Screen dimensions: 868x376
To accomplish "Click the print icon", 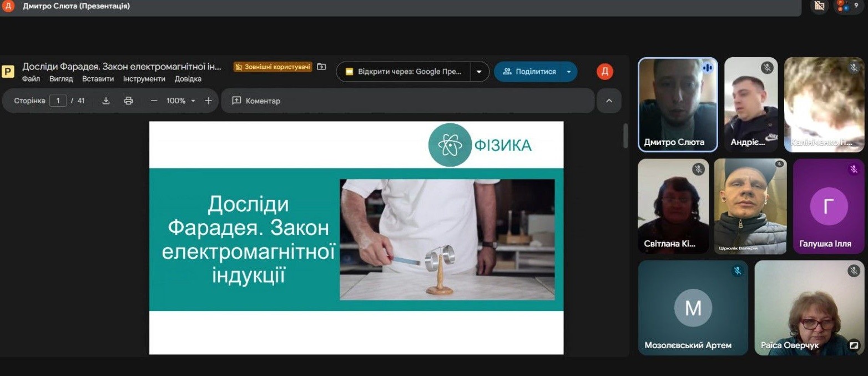I will click(129, 101).
